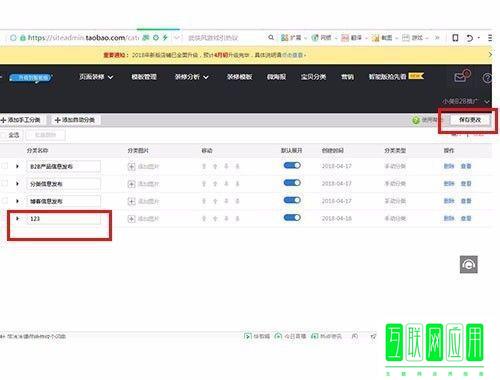The image size is (500, 380).
Task: Open the 营销 menu item
Action: [347, 77]
